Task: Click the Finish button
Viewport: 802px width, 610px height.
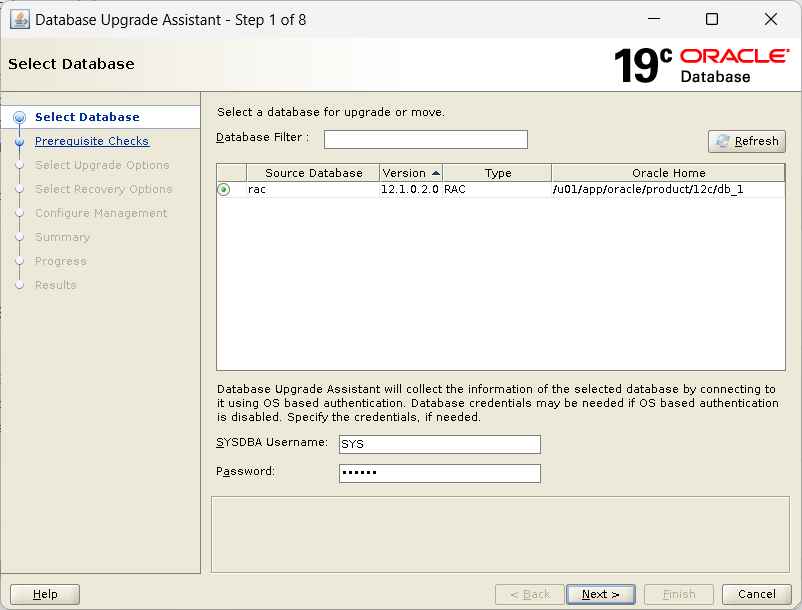Action: [x=679, y=594]
